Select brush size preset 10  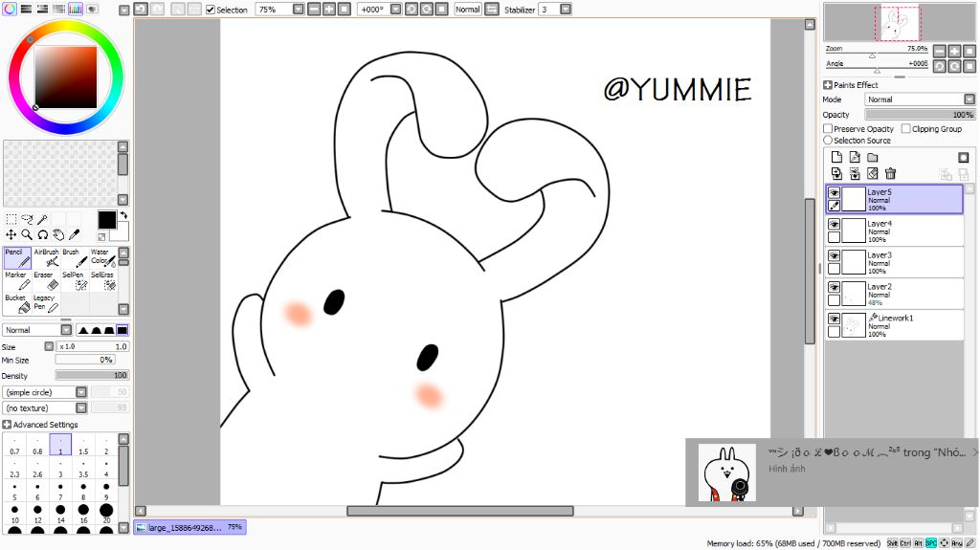[14, 514]
